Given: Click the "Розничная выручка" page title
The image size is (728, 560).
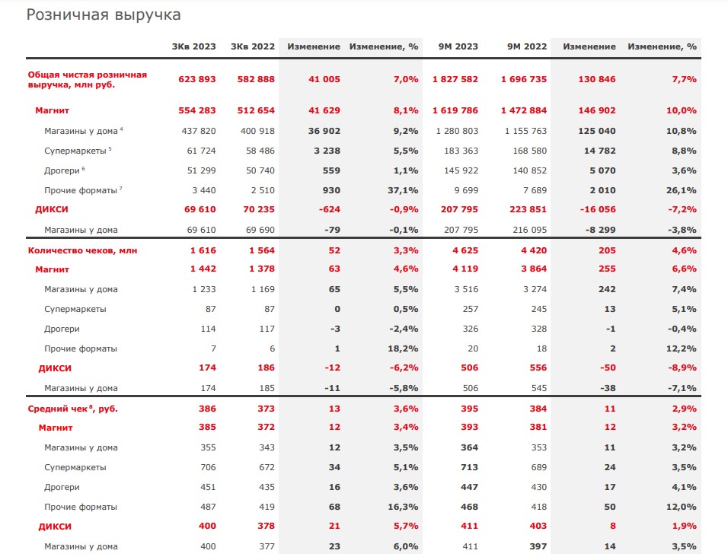Looking at the screenshot, I should 104,15.
